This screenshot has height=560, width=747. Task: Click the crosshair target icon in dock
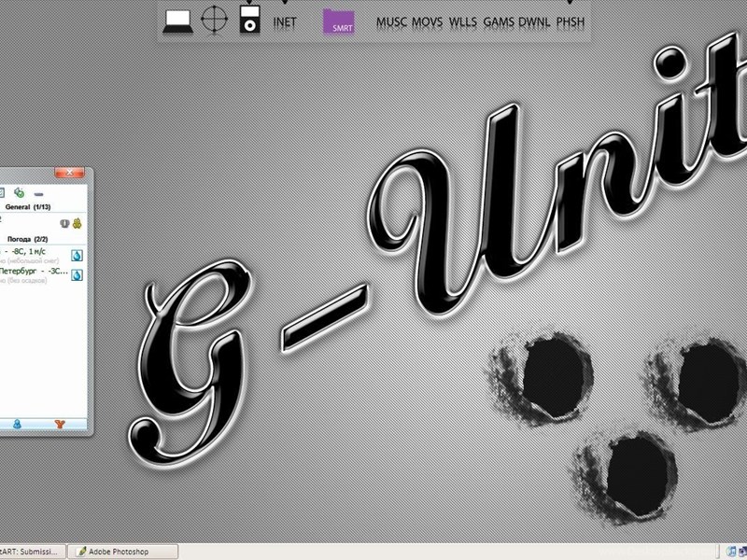pos(214,20)
